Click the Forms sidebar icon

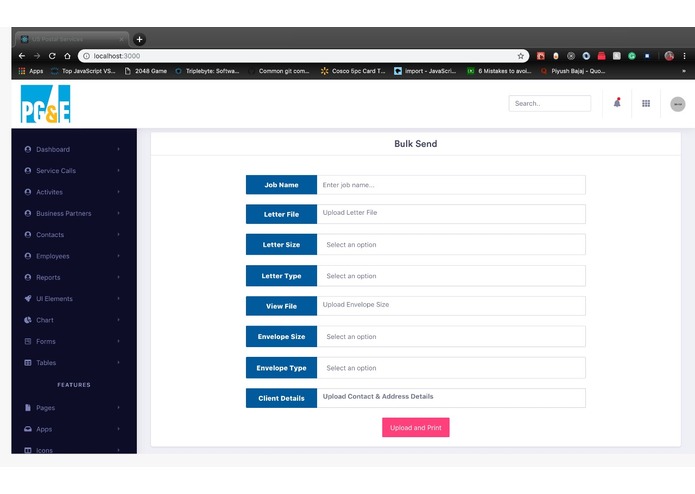(x=27, y=341)
